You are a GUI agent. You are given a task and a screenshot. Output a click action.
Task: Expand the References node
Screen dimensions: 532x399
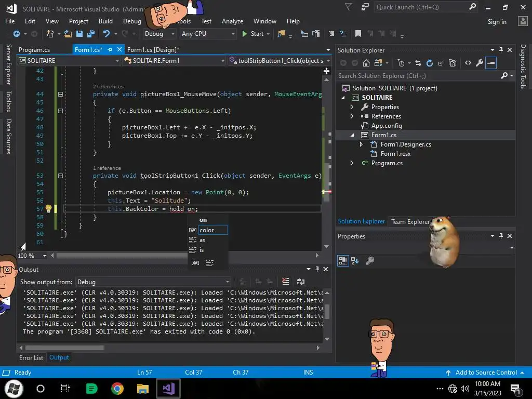(x=352, y=116)
